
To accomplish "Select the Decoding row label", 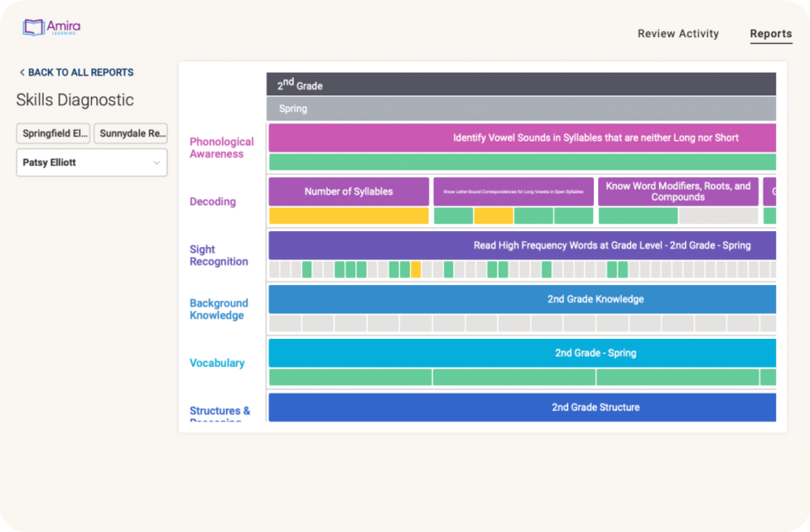I will 213,202.
